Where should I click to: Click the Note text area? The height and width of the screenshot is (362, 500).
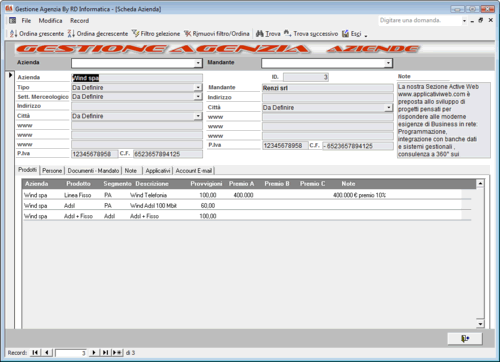[444, 120]
